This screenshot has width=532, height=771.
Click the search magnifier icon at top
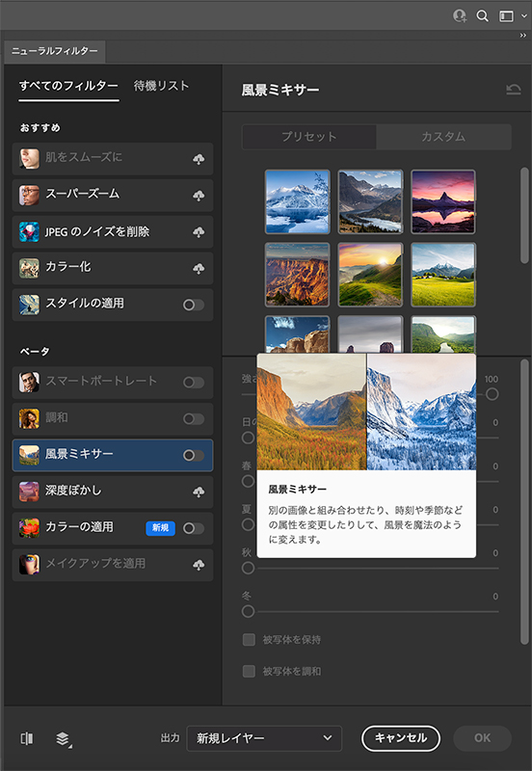[x=482, y=16]
